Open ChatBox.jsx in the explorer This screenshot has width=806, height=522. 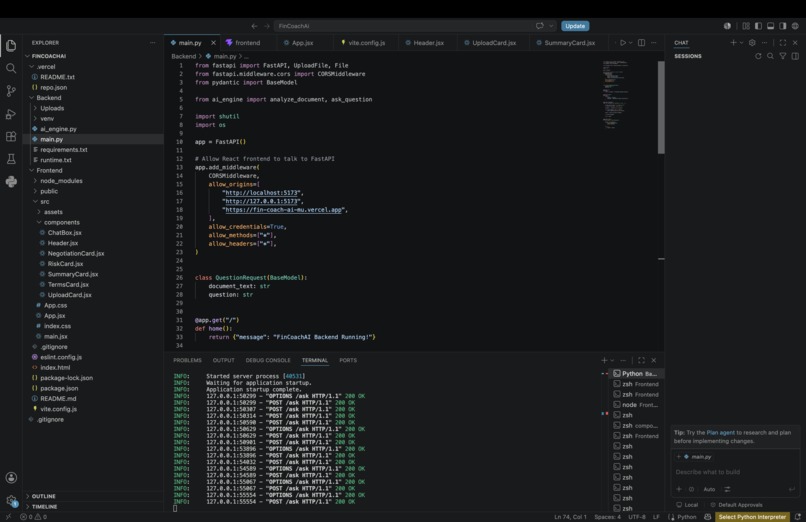[x=64, y=233]
